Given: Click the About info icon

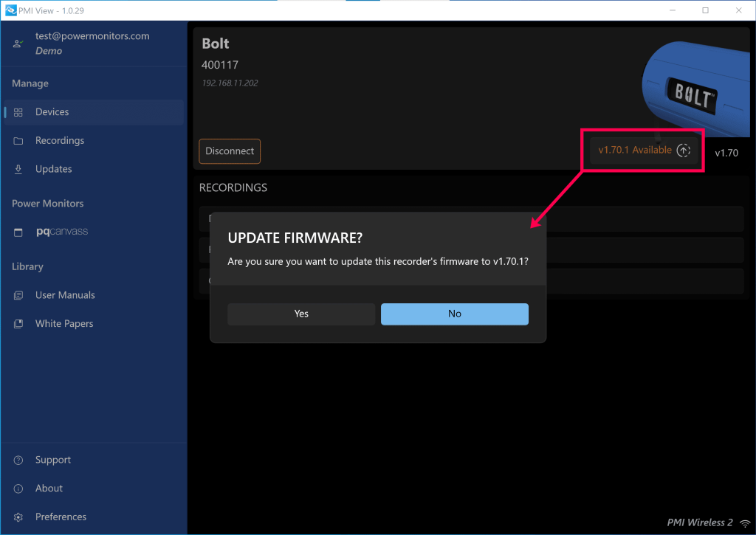Looking at the screenshot, I should [x=18, y=488].
